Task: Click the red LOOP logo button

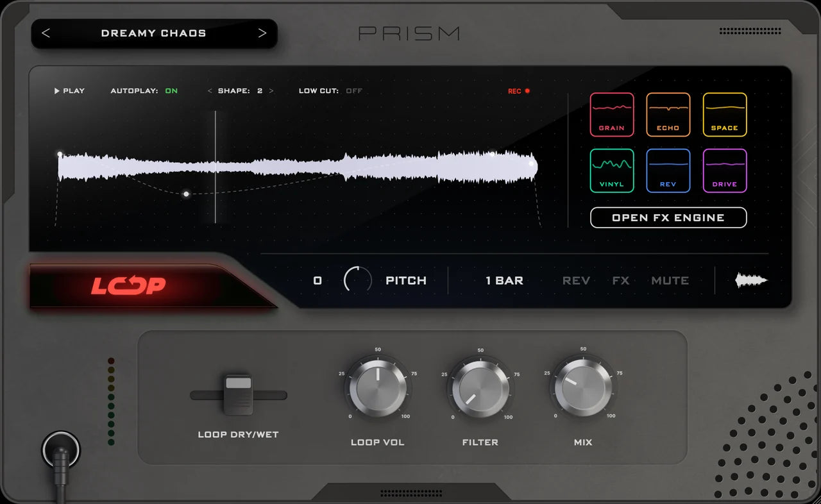Action: coord(128,285)
